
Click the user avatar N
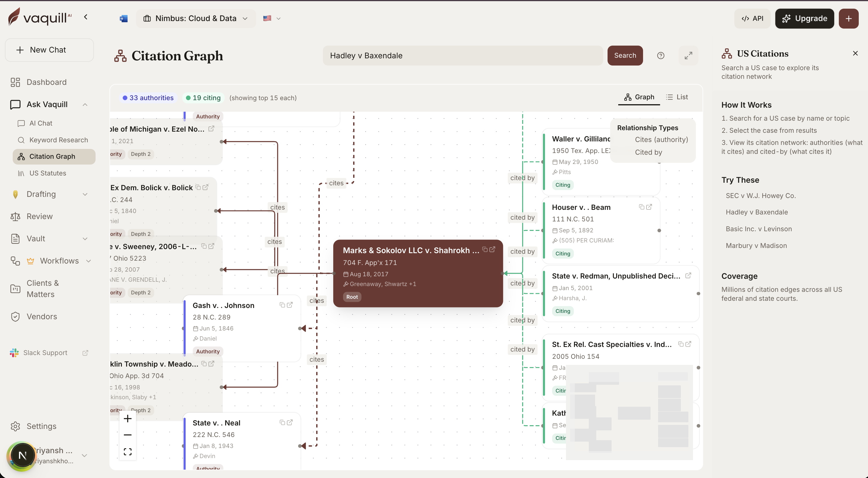click(23, 455)
